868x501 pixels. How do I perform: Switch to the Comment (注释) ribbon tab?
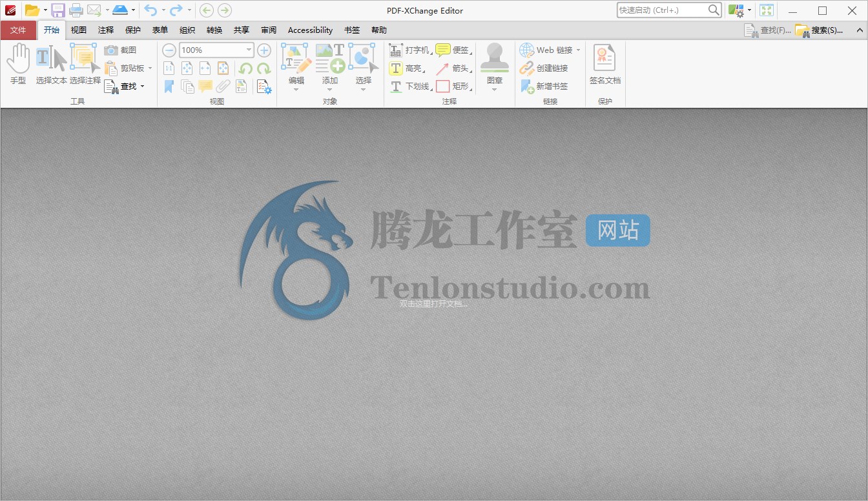tap(106, 30)
